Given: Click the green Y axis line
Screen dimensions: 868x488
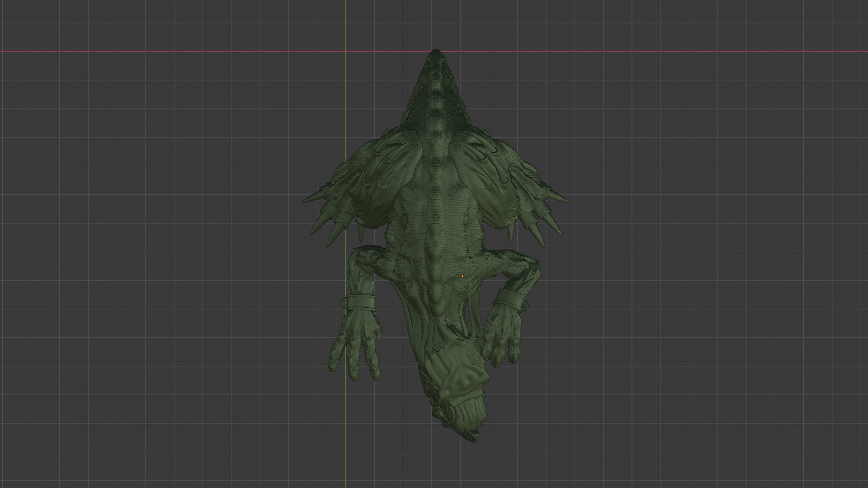Looking at the screenshot, I should [346, 113].
